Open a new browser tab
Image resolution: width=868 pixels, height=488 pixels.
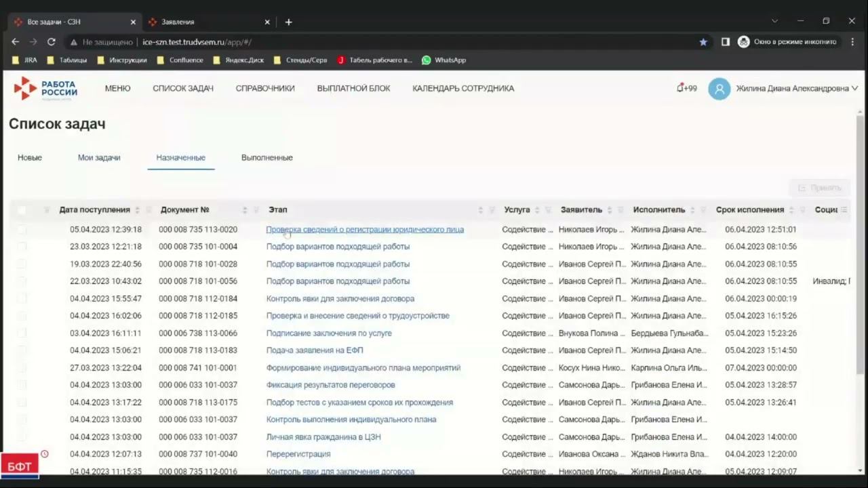(288, 22)
